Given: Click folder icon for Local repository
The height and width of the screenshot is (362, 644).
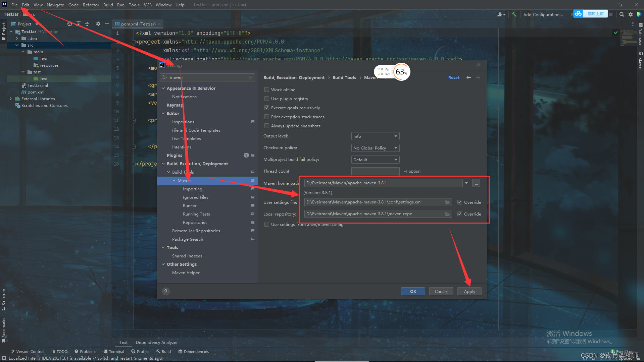Looking at the screenshot, I should (x=447, y=214).
